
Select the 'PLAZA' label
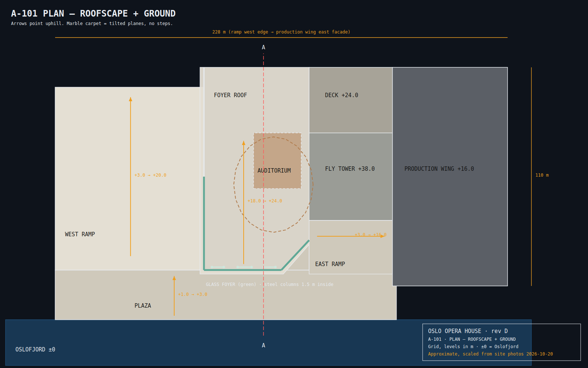coord(143,306)
